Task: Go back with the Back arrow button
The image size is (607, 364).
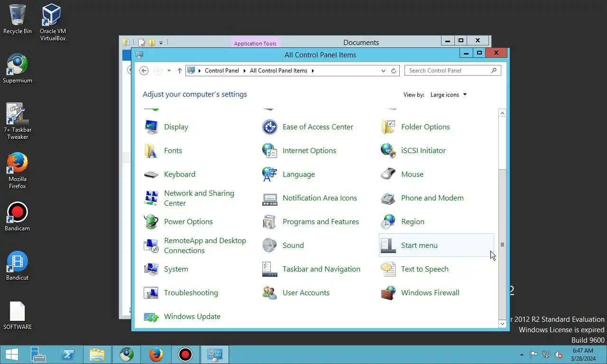Action: pyautogui.click(x=144, y=71)
